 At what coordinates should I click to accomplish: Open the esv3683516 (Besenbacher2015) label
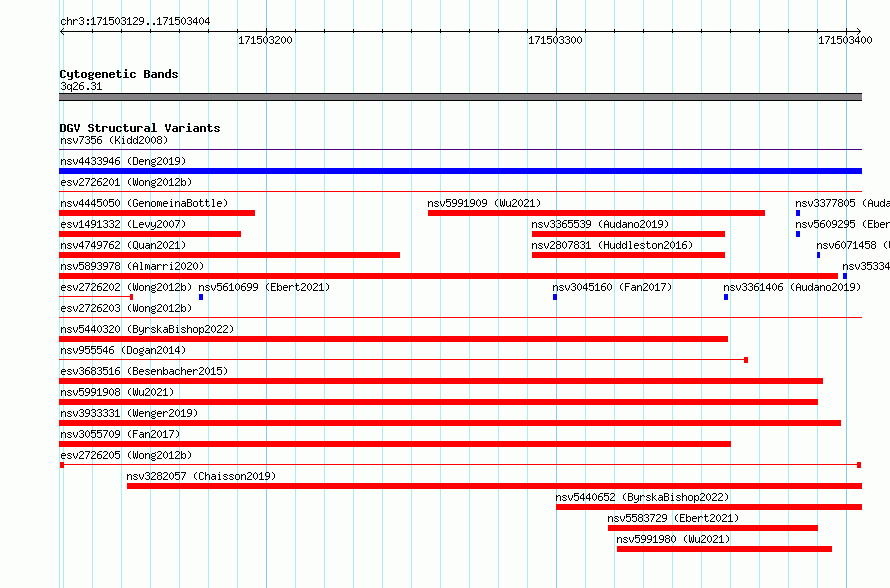click(x=144, y=371)
